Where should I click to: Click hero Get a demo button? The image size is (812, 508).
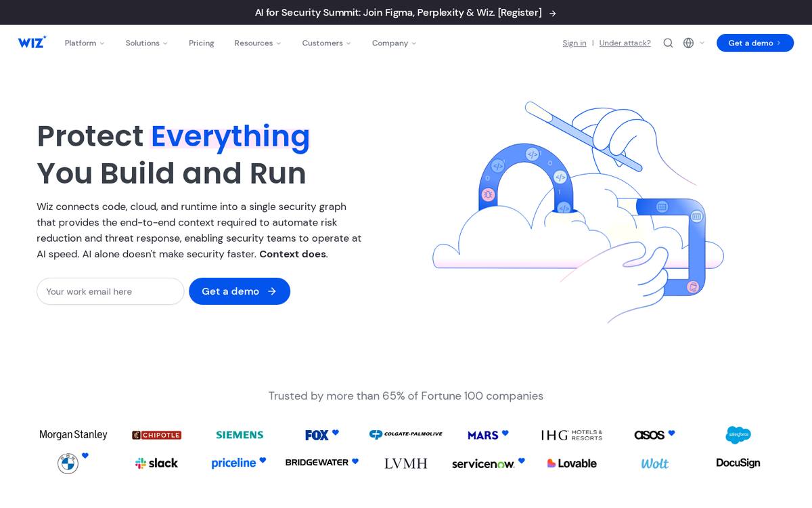click(240, 291)
